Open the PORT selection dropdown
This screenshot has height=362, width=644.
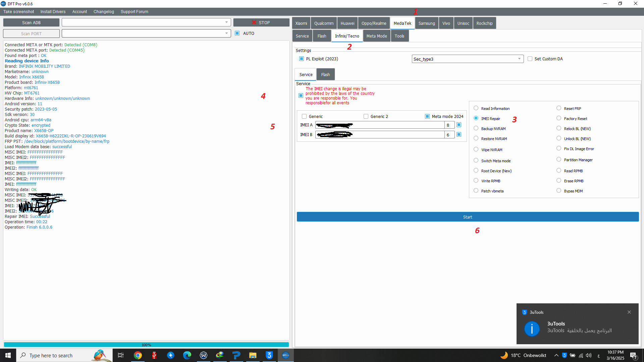(x=146, y=34)
